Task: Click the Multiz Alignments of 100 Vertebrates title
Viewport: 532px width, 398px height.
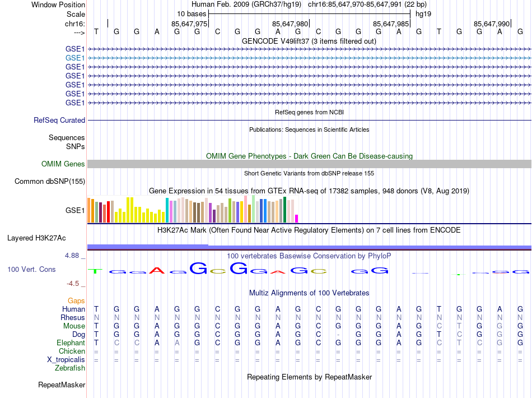Action: (x=309, y=293)
